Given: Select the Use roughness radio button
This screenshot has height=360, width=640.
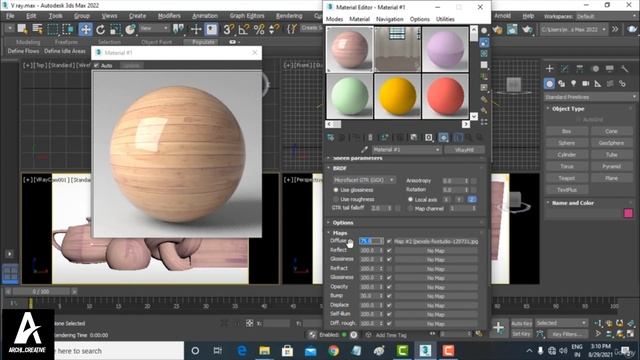Looking at the screenshot, I should 336,200.
